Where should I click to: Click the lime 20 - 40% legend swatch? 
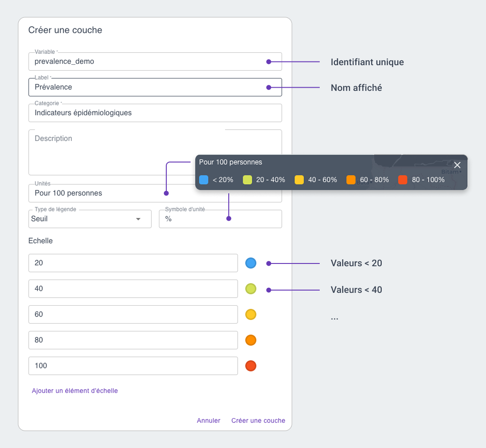247,179
